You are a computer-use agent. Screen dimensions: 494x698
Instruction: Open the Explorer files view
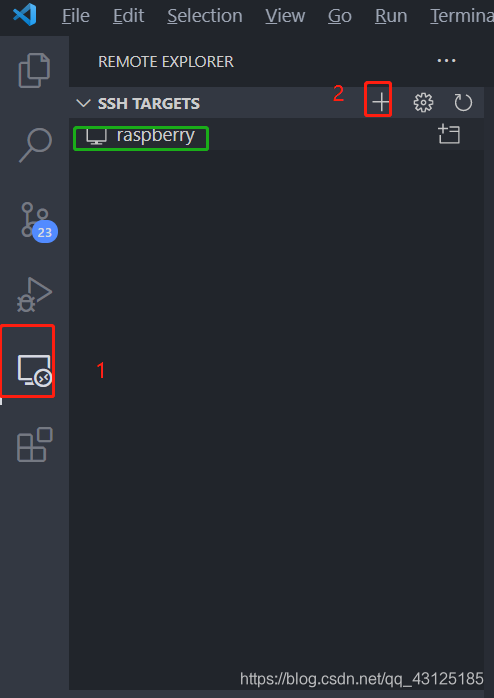point(34,70)
